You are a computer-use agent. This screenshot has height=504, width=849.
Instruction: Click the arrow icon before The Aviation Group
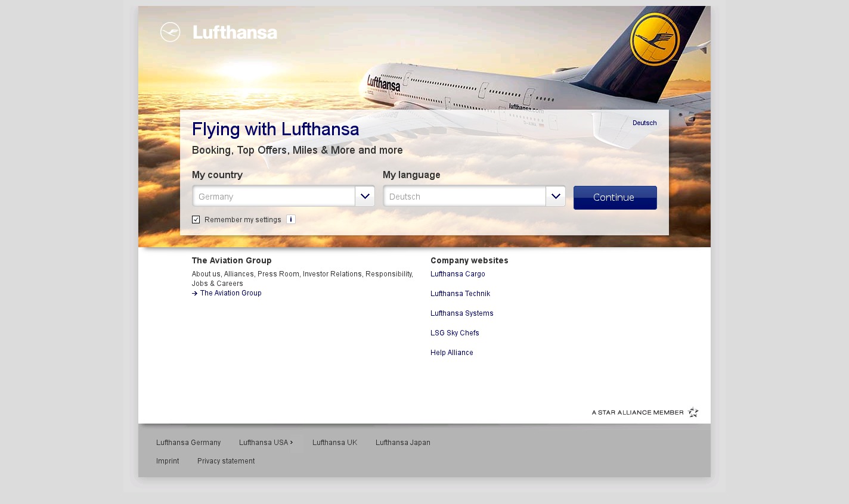tap(195, 293)
